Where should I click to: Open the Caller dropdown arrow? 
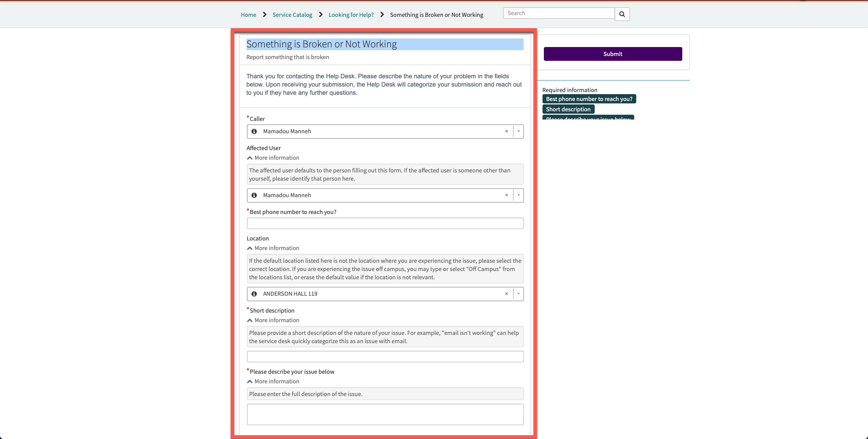[x=518, y=132]
